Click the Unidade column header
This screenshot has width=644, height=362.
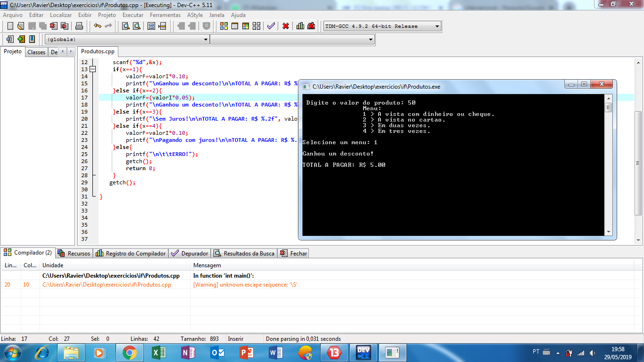(x=115, y=265)
